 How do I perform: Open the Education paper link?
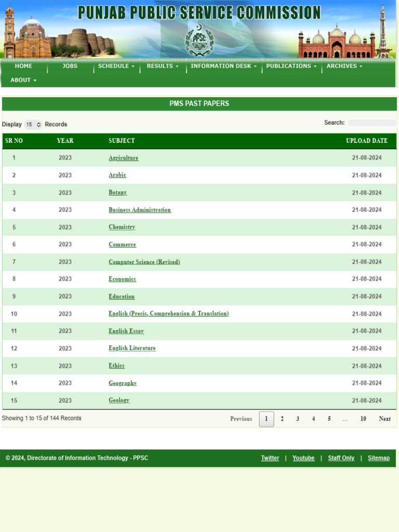pos(122,296)
